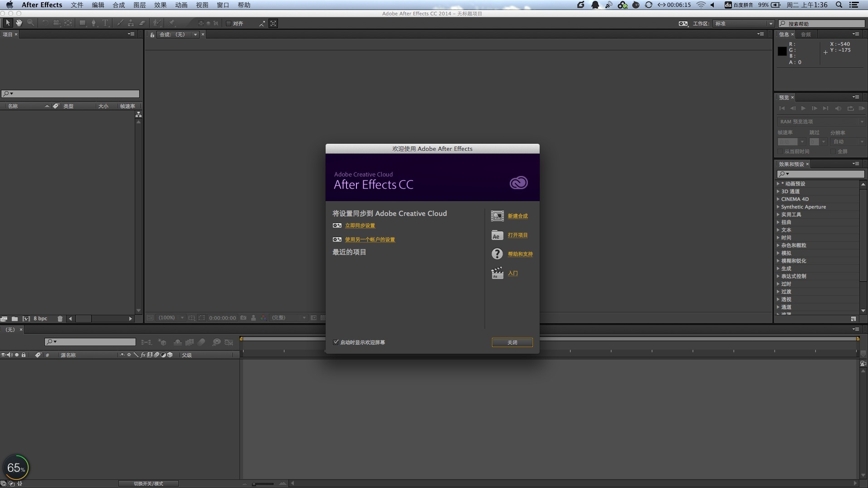This screenshot has height=488, width=868.
Task: Open the 工作区 workspace dropdown
Action: 743,24
